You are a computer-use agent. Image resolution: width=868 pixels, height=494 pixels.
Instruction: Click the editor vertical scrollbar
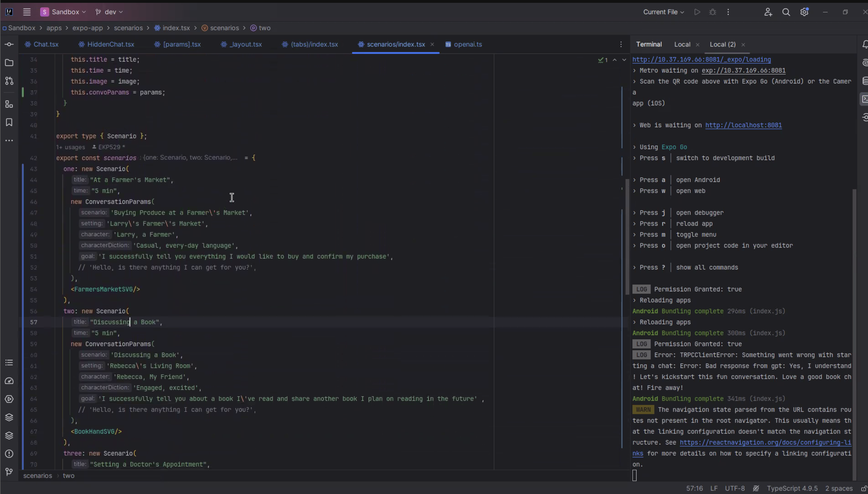[x=627, y=236]
